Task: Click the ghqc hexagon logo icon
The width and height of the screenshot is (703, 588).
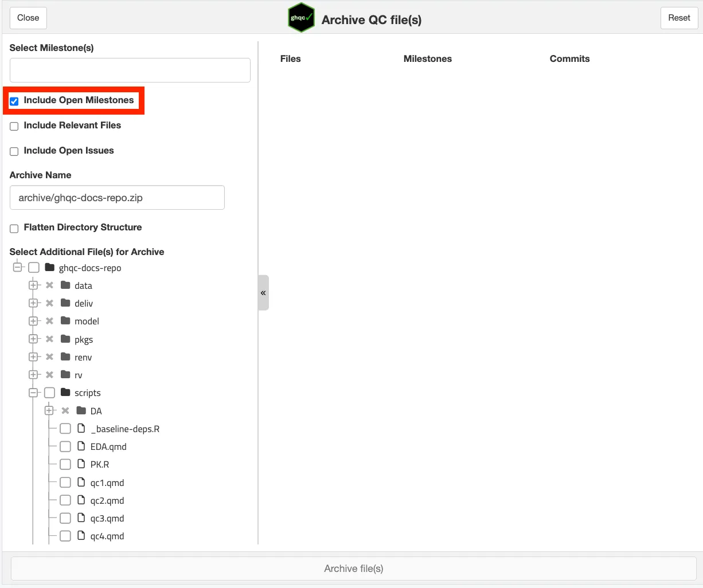Action: tap(301, 18)
